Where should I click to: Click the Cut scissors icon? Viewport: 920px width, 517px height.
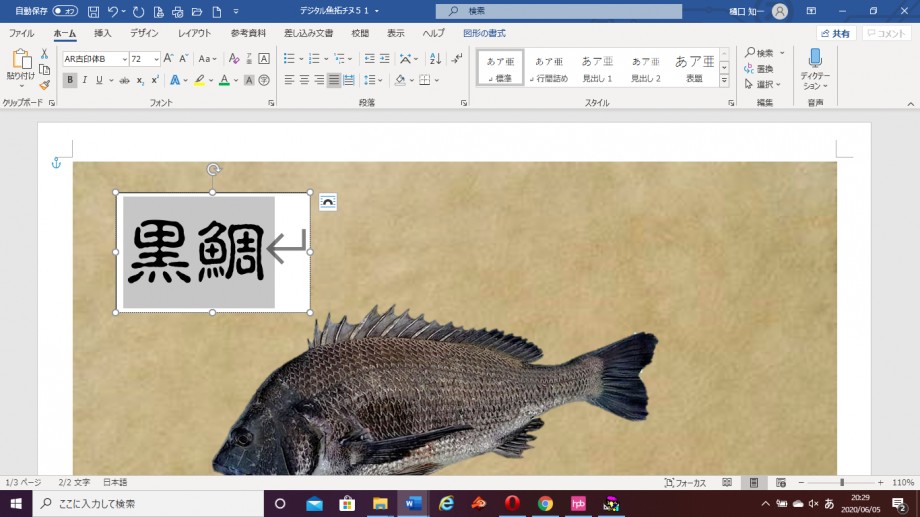point(44,54)
